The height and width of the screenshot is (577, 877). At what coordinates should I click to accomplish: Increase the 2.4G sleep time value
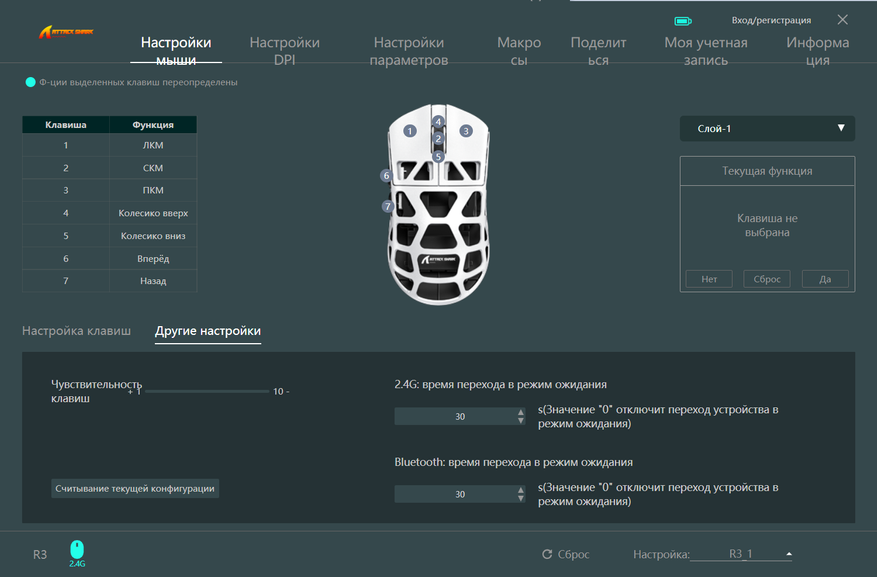pos(521,412)
